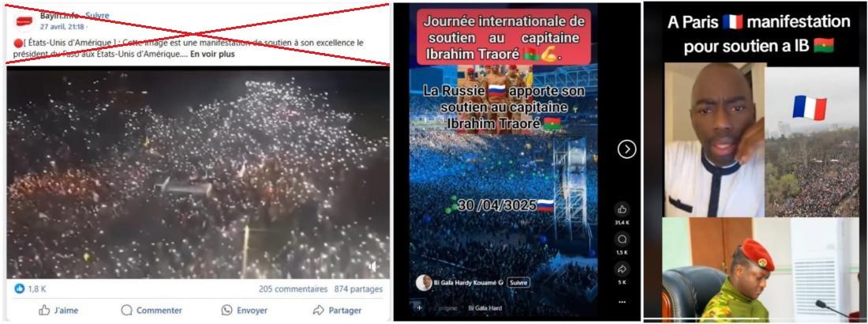Image resolution: width=868 pixels, height=324 pixels.
Task: Expand the 205 commentaires list
Action: coord(293,289)
